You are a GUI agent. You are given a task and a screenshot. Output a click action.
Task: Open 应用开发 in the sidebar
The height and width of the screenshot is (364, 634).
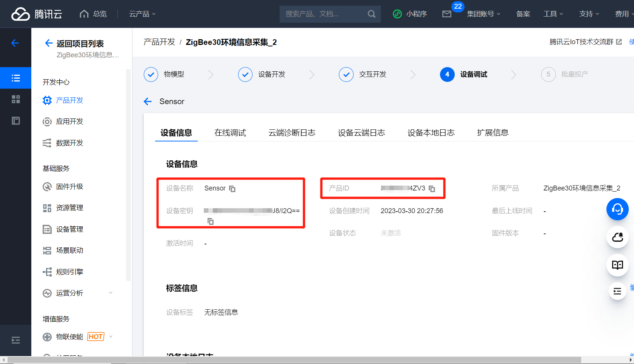[x=69, y=121]
